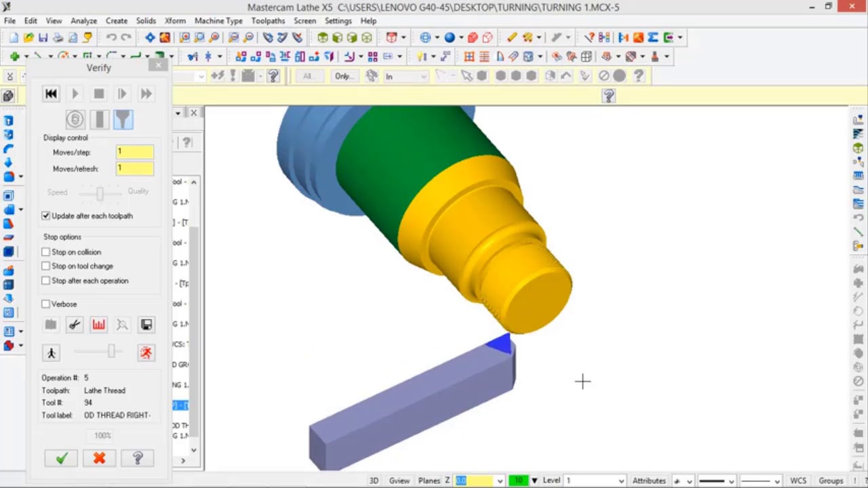Click the slow walking-man speed icon
This screenshot has height=488, width=868.
(51, 352)
